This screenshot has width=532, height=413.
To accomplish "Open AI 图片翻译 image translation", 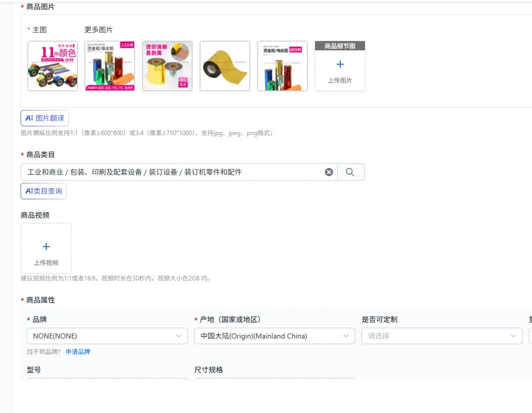I will (x=45, y=118).
